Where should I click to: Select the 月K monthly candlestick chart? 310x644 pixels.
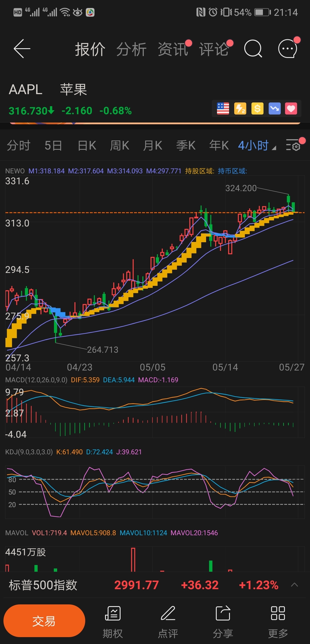click(153, 146)
